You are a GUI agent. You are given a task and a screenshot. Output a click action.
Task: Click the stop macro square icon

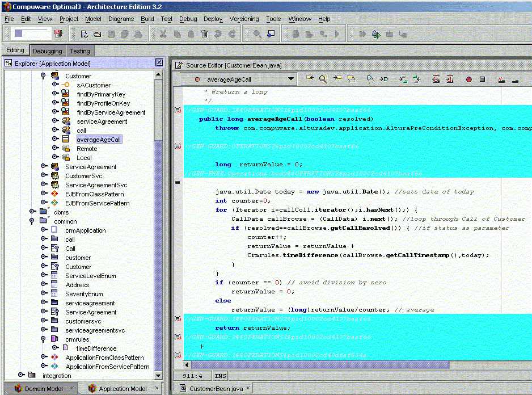(x=483, y=79)
